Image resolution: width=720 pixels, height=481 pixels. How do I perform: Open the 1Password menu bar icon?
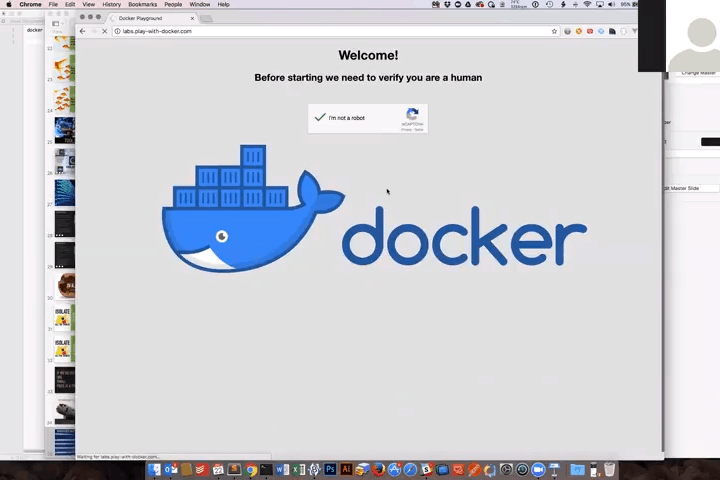(535, 4)
